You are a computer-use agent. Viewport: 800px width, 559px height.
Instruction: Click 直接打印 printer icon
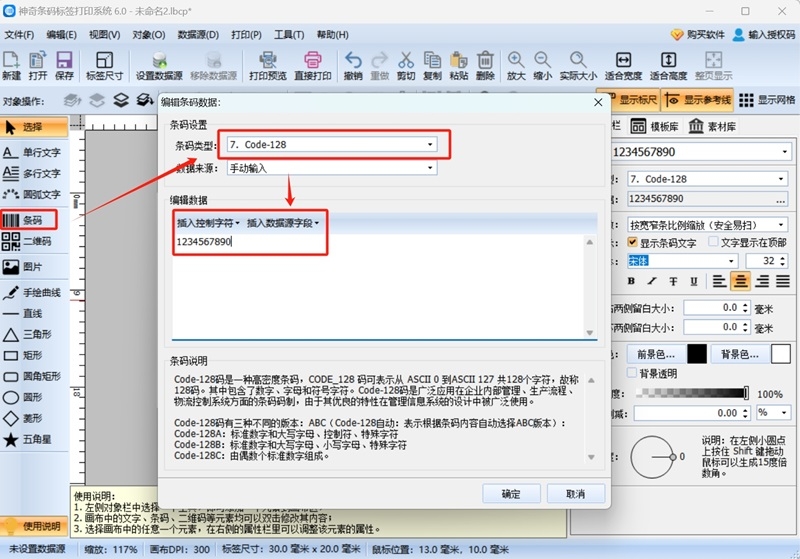312,65
